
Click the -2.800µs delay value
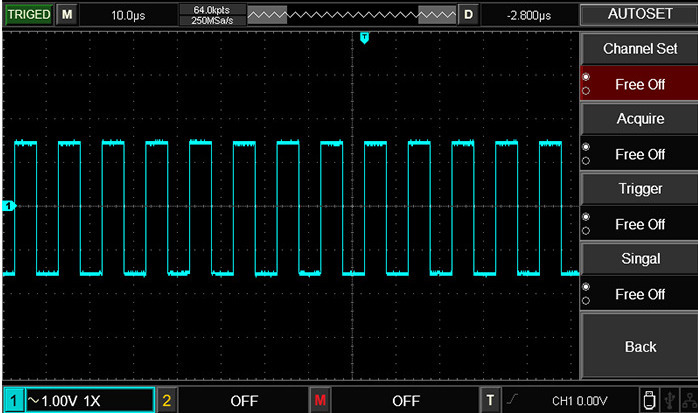tap(529, 16)
